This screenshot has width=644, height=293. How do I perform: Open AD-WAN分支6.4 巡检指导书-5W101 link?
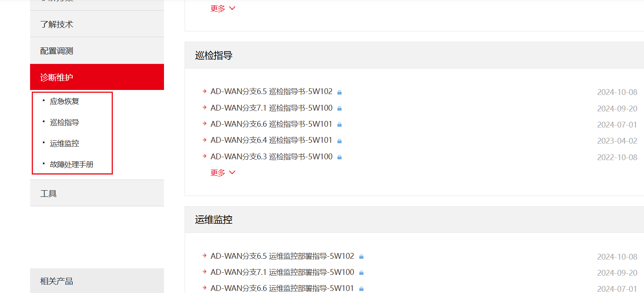click(271, 140)
